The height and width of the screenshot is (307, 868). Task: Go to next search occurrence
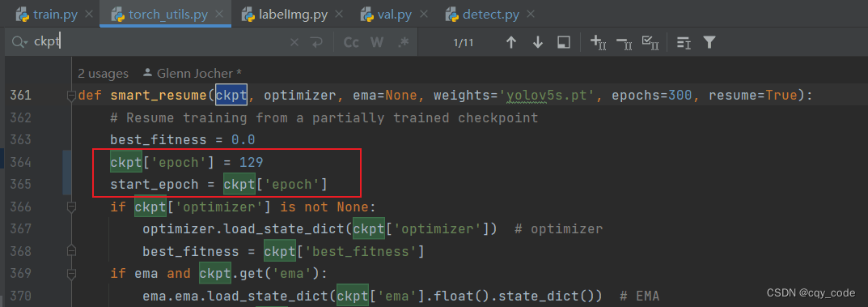537,43
